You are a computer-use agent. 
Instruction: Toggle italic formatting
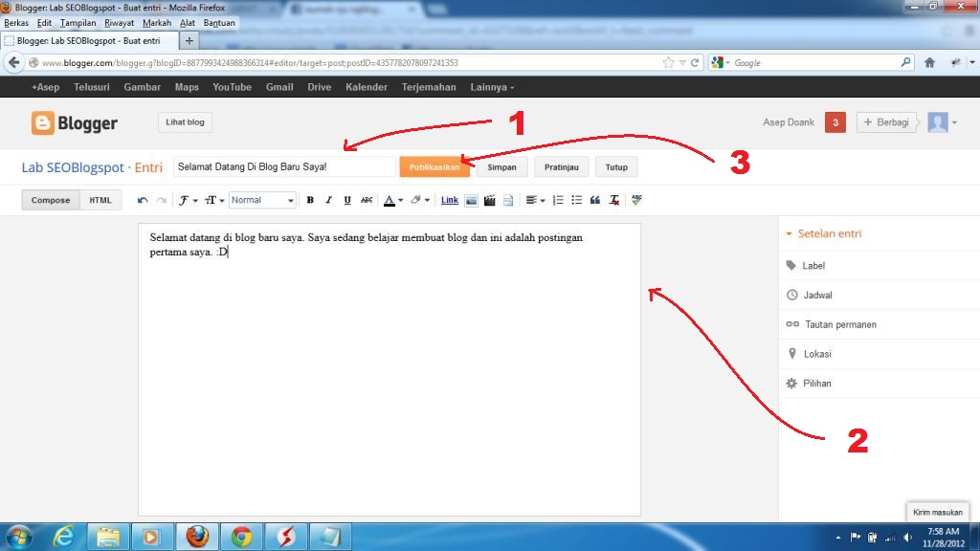pyautogui.click(x=329, y=200)
